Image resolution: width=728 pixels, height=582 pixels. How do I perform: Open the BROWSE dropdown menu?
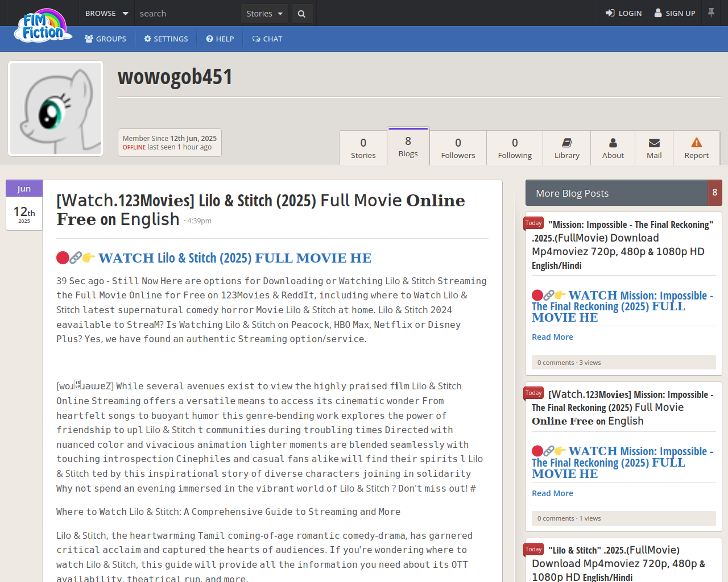[106, 13]
